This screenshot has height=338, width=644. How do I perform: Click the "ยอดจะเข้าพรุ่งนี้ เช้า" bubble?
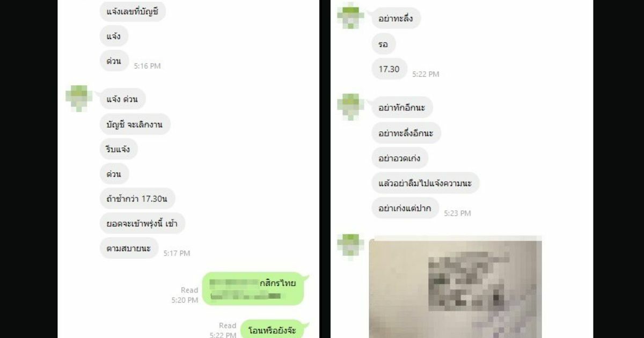[x=142, y=223]
